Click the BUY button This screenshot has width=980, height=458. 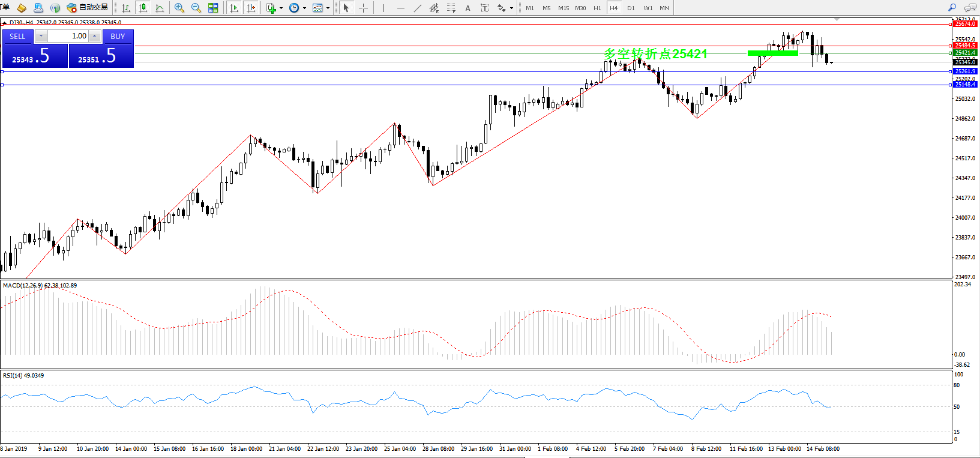click(118, 37)
